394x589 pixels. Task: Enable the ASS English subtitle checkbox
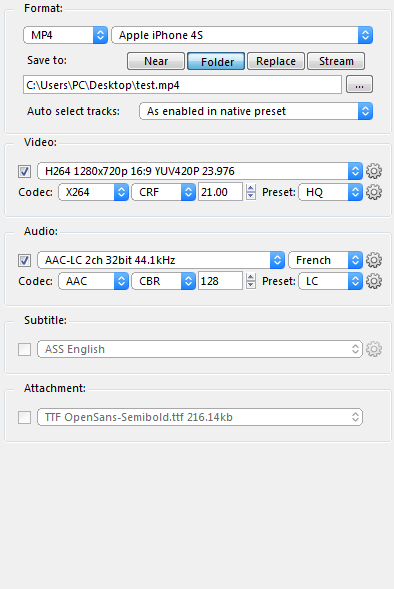pos(24,349)
